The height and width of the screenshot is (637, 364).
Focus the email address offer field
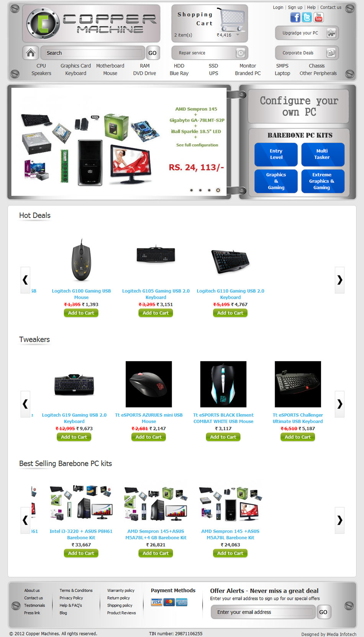263,612
